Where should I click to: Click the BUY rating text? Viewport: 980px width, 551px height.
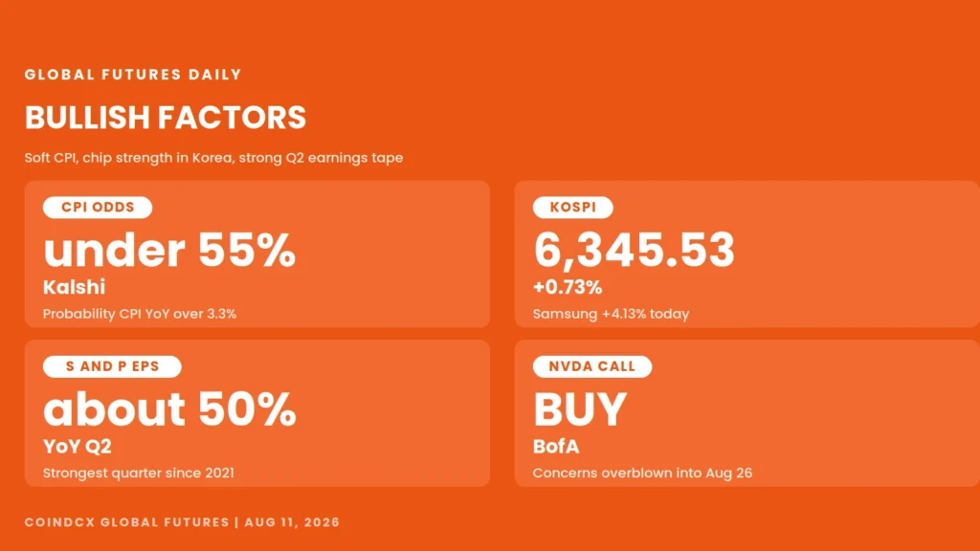(579, 409)
